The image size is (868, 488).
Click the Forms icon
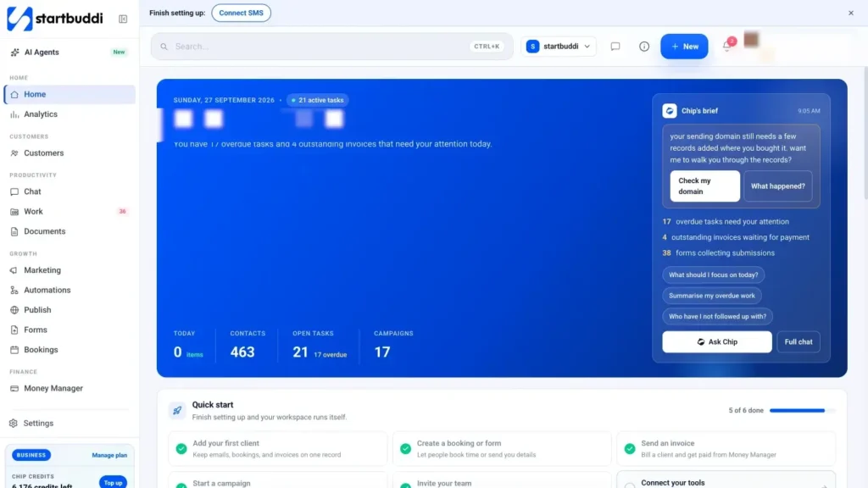pos(14,330)
